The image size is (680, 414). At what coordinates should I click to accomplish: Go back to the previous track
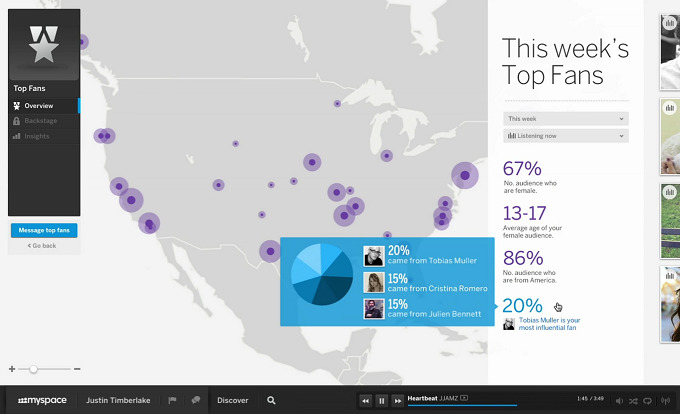366,400
